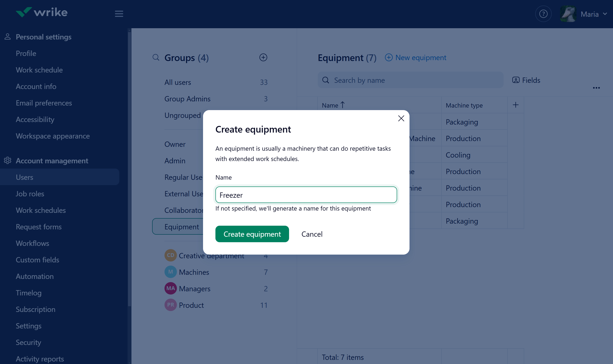Click the Machine type column header

(x=464, y=106)
